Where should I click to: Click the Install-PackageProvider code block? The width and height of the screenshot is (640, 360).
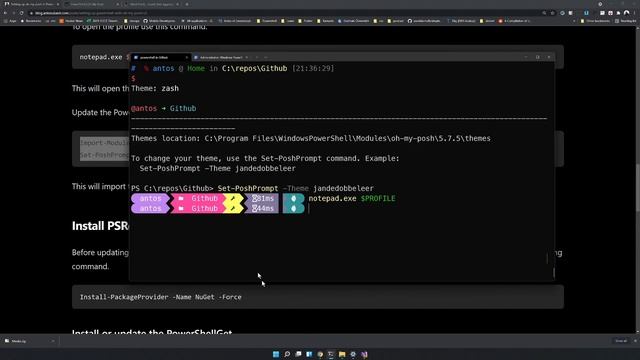(318, 297)
